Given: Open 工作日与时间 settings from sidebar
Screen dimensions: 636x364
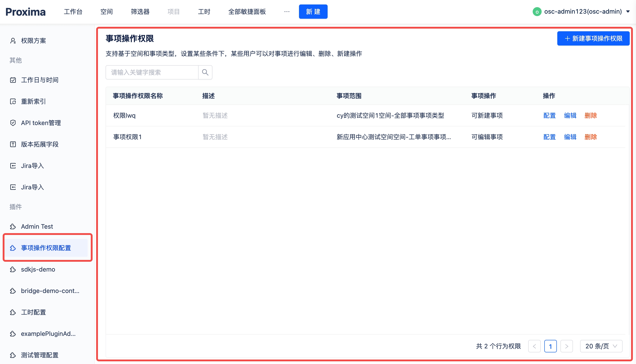Looking at the screenshot, I should (x=40, y=80).
